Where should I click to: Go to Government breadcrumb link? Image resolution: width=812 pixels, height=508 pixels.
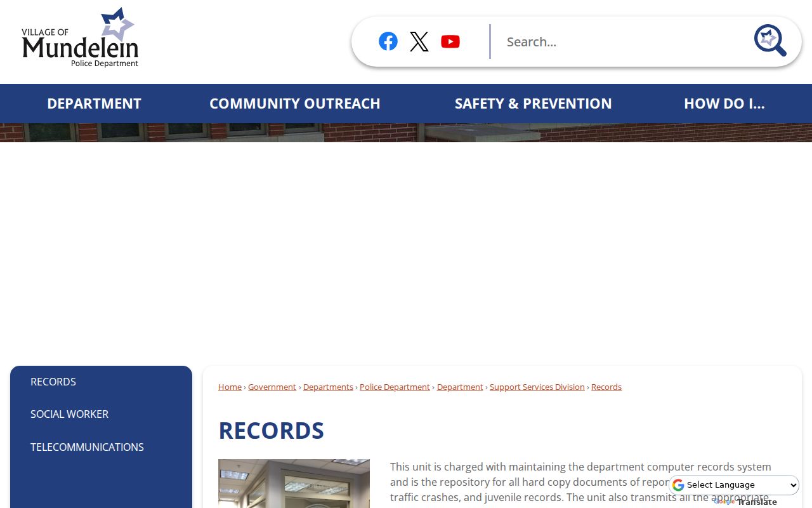pyautogui.click(x=272, y=387)
